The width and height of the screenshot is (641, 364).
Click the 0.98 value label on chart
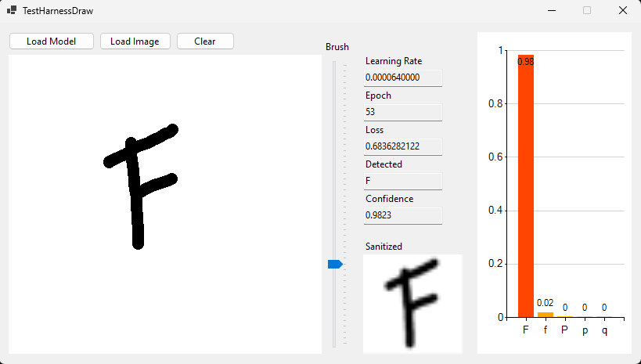pos(526,62)
